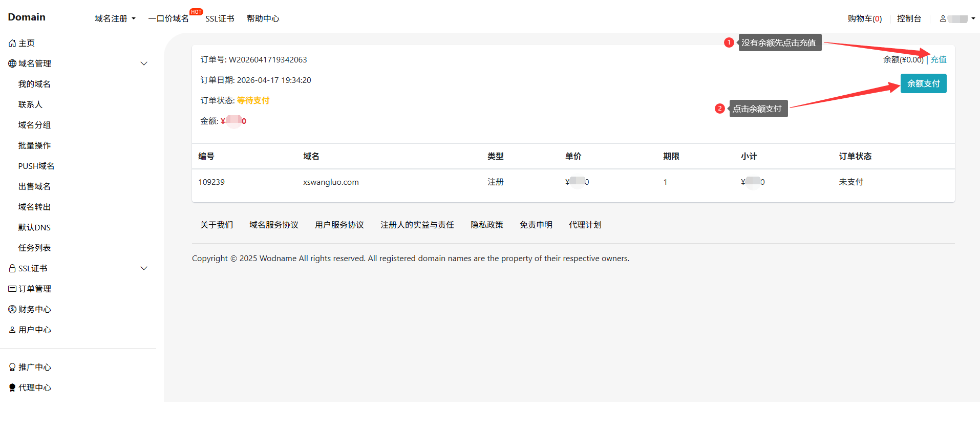Open the user account dropdown

click(957, 19)
